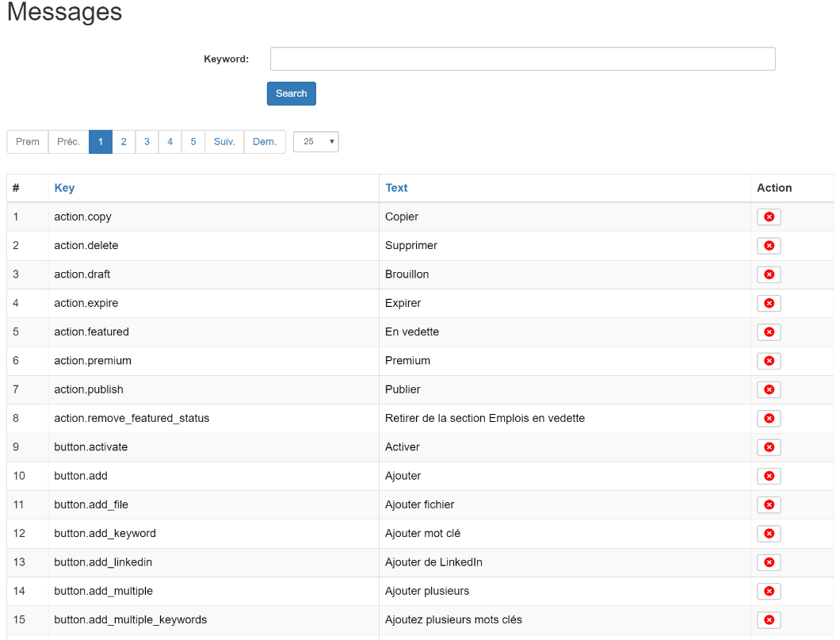Screen dimensions: 840x640
Task: Delete the action.premium message
Action: pos(769,361)
